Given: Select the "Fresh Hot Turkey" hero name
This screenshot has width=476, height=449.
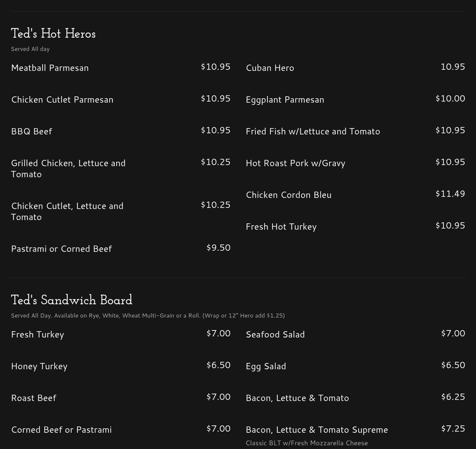Looking at the screenshot, I should pos(281,227).
